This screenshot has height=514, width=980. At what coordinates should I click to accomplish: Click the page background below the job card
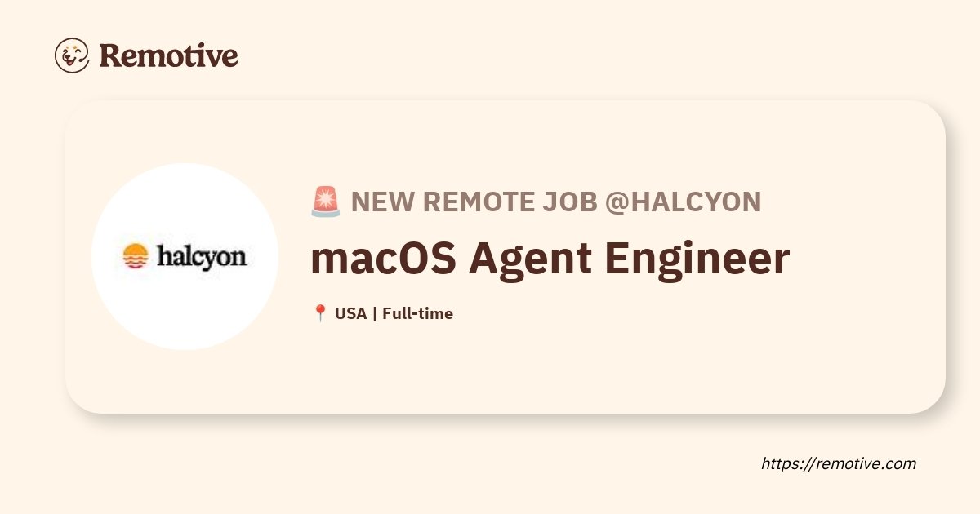point(408,465)
